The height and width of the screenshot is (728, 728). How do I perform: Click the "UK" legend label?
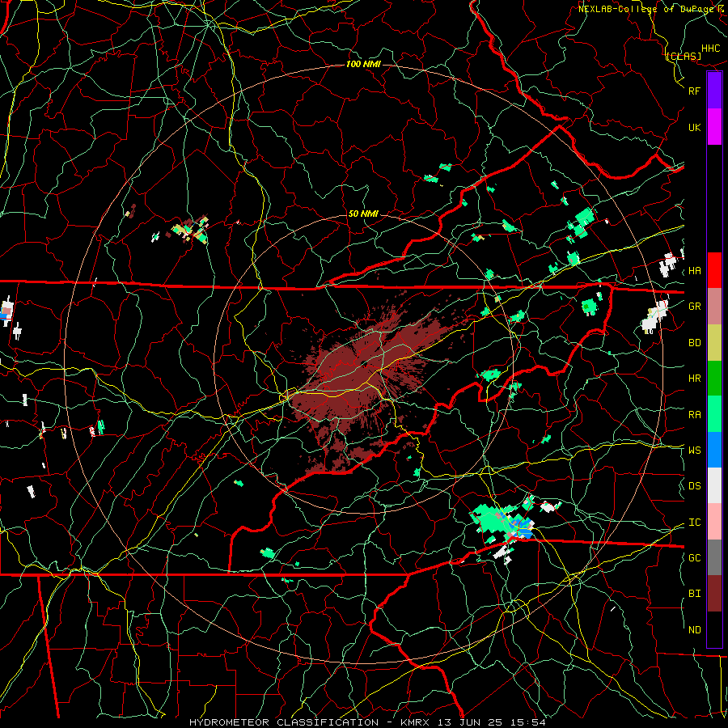coord(694,127)
